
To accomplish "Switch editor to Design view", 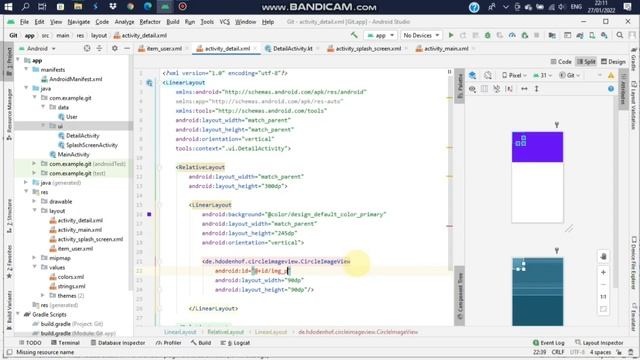I will 613,62.
